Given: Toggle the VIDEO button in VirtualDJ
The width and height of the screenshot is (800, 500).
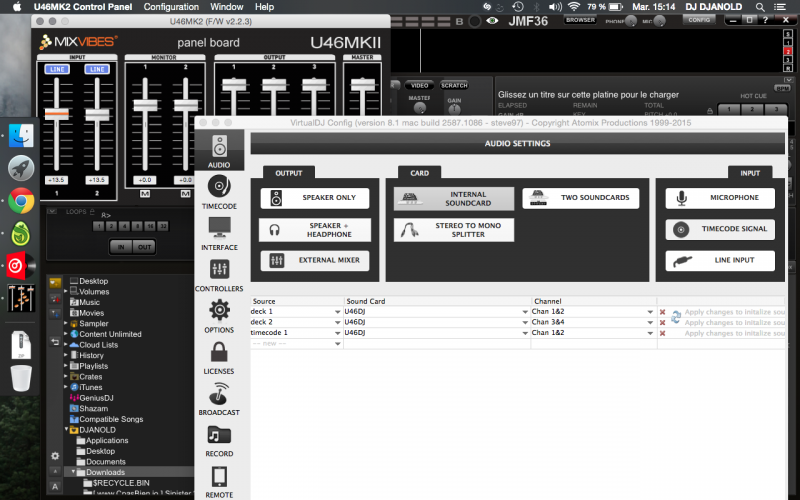Looking at the screenshot, I should [419, 85].
